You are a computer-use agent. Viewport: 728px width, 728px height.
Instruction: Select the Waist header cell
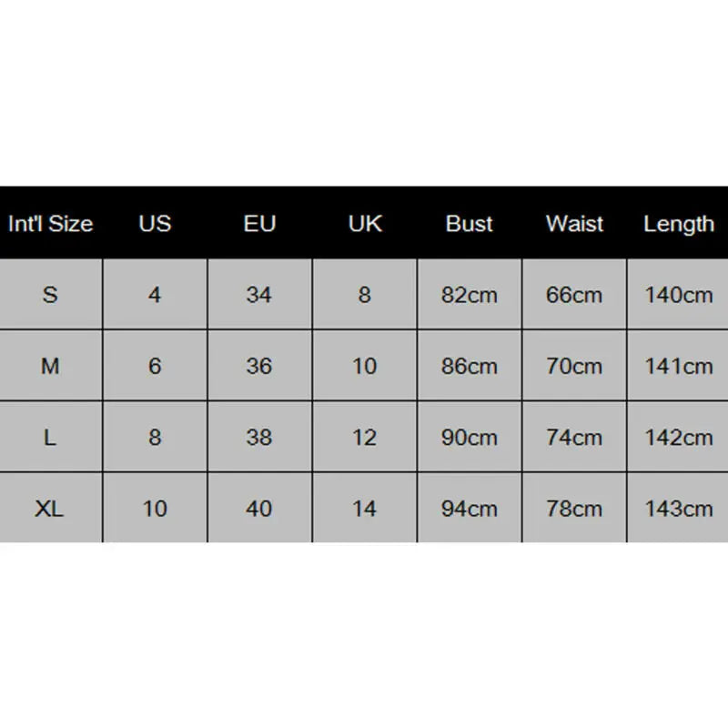(x=574, y=224)
